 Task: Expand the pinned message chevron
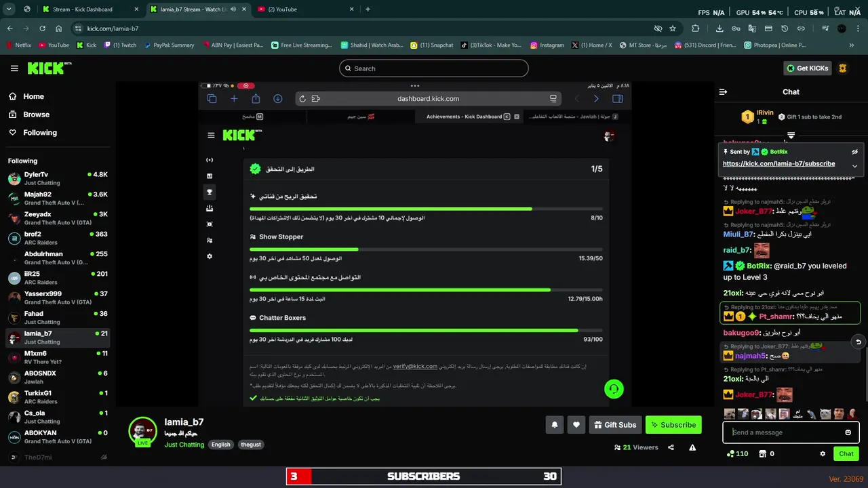coord(854,166)
